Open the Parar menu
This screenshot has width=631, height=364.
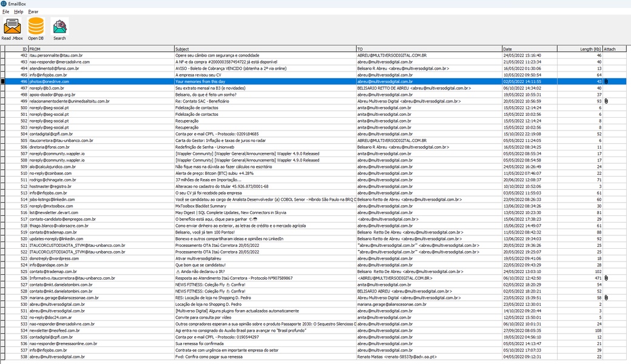(x=33, y=12)
